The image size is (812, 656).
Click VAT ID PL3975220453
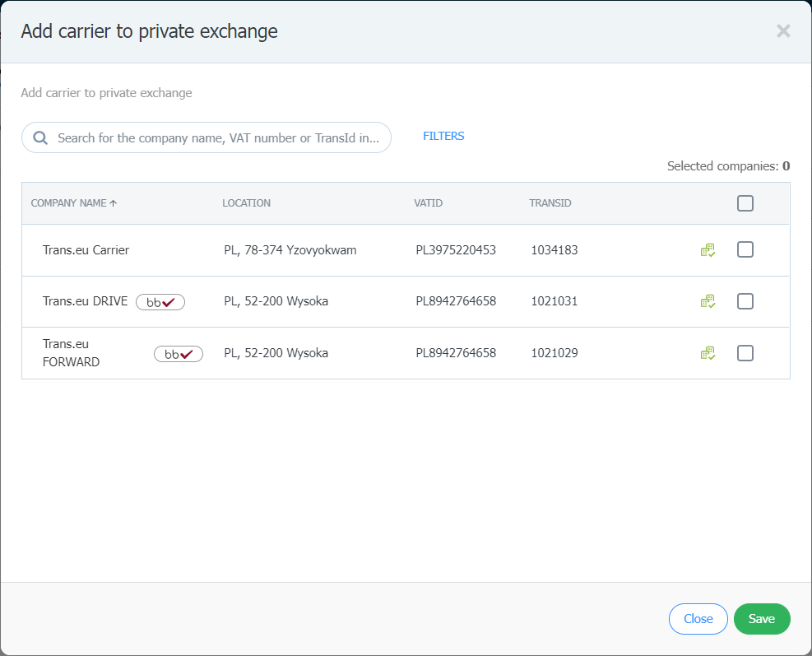click(x=456, y=249)
